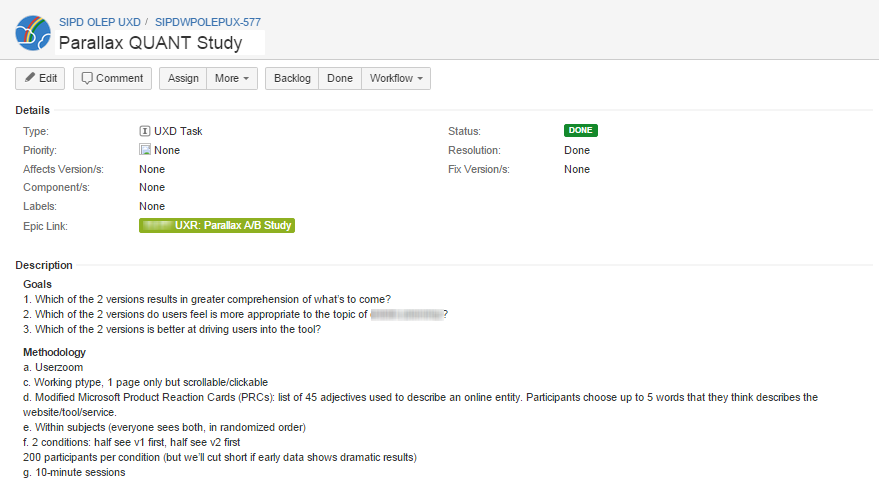Collapse the Details section header

(x=33, y=110)
